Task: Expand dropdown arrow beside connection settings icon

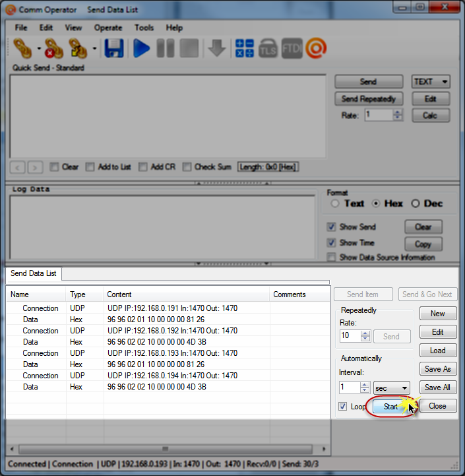Action: (94, 49)
